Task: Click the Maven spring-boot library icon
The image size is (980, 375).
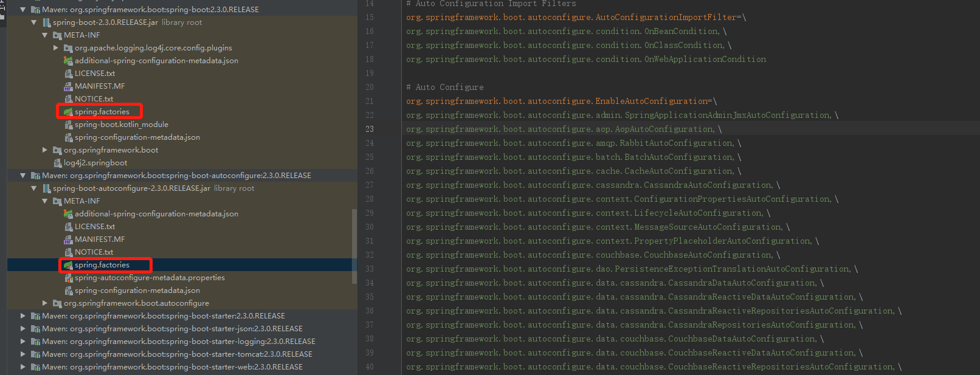Action: click(35, 10)
